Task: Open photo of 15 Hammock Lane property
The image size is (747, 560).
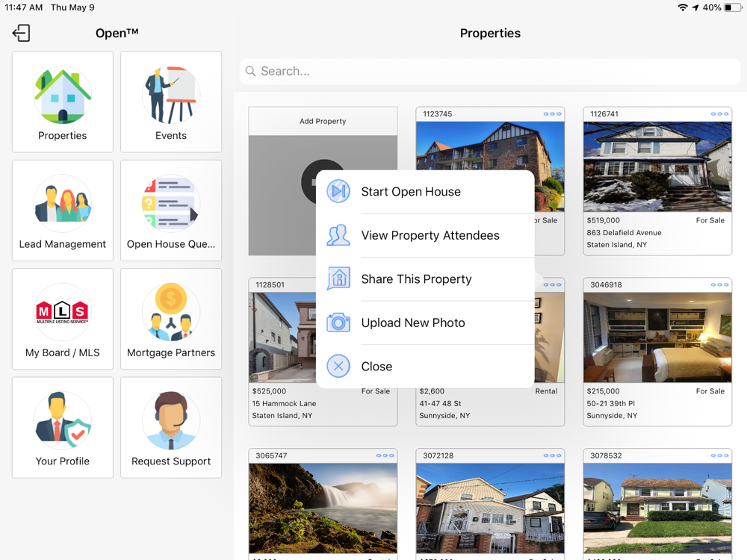Action: [x=282, y=337]
